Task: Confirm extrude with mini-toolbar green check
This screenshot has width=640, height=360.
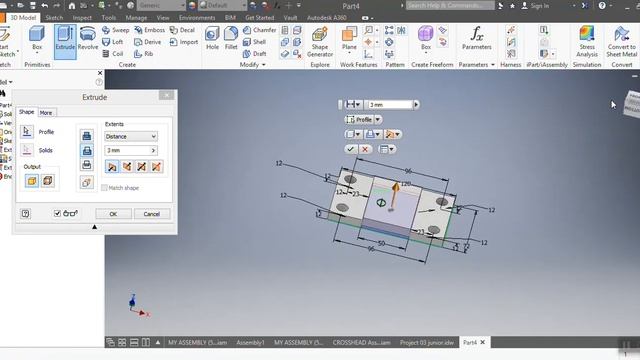Action: 350,149
